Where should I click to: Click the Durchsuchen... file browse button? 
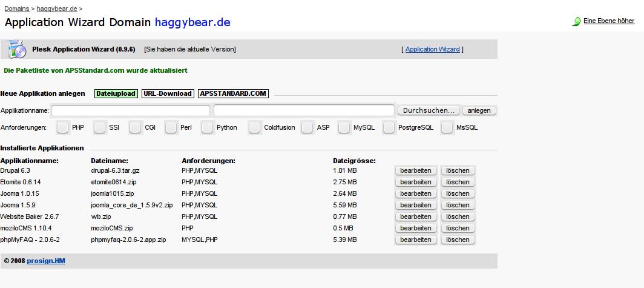coord(429,111)
